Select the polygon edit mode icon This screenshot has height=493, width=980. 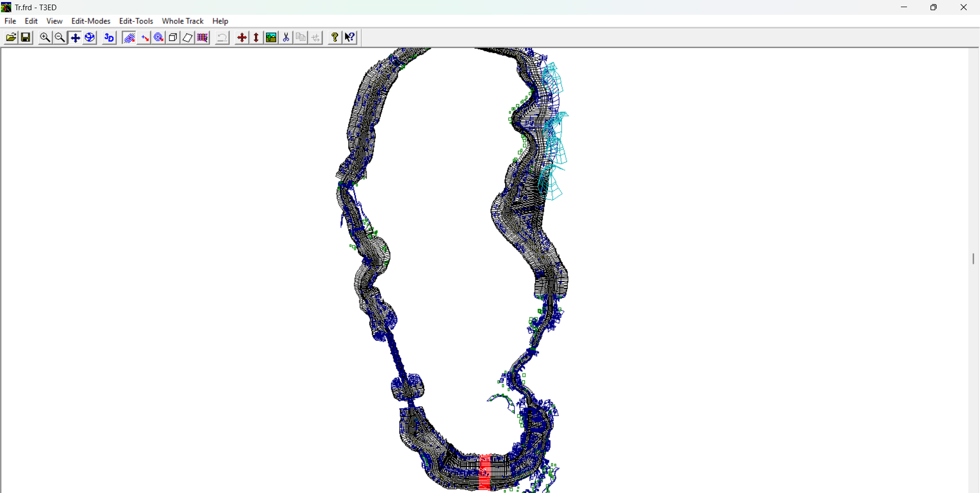coord(188,38)
